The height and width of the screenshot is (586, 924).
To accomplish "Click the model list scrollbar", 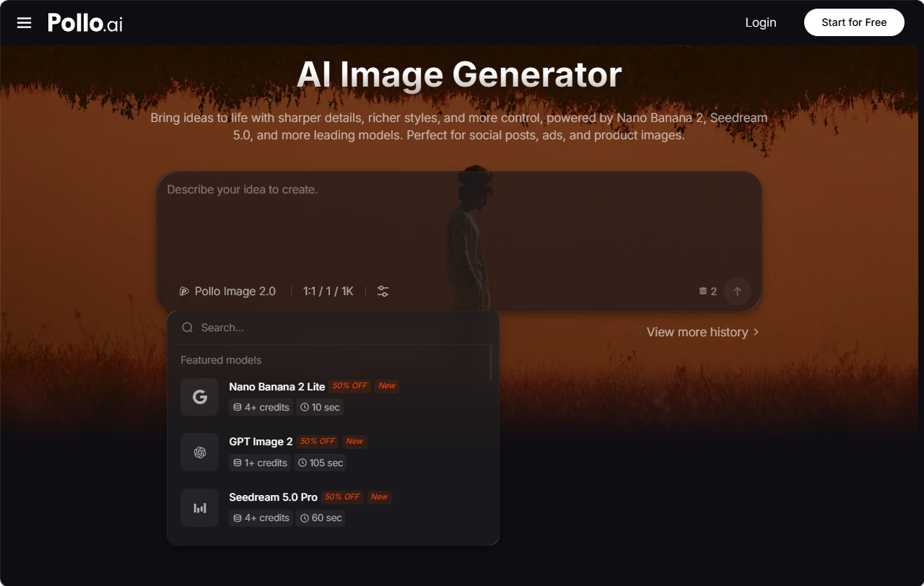I will click(492, 363).
